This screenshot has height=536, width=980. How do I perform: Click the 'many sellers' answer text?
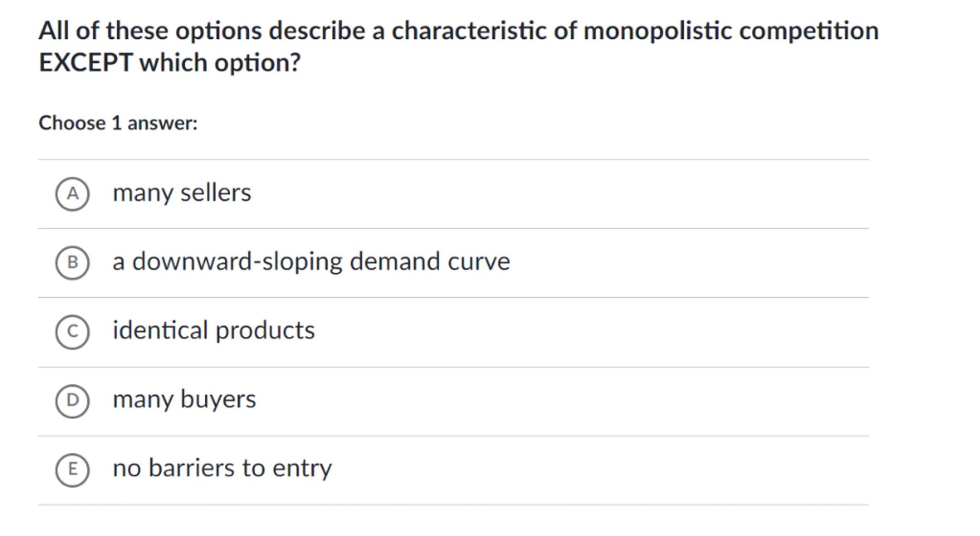(x=181, y=193)
